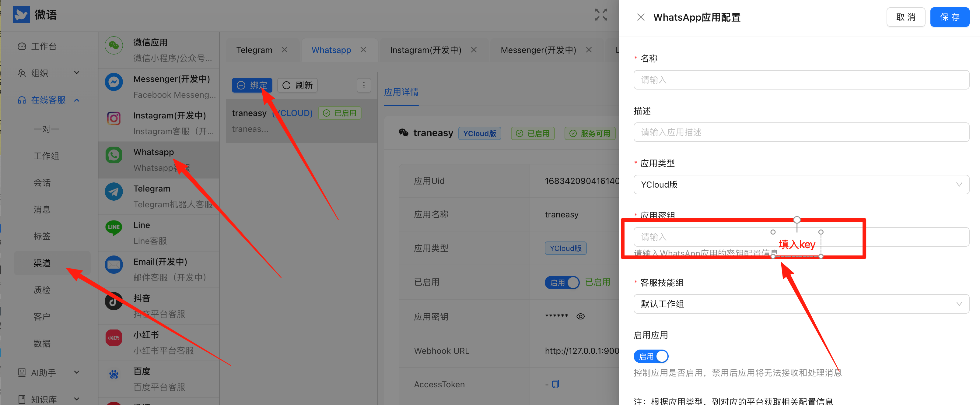Click the YCloud版 tag beside traneasy title
The width and height of the screenshot is (980, 405).
coord(480,133)
